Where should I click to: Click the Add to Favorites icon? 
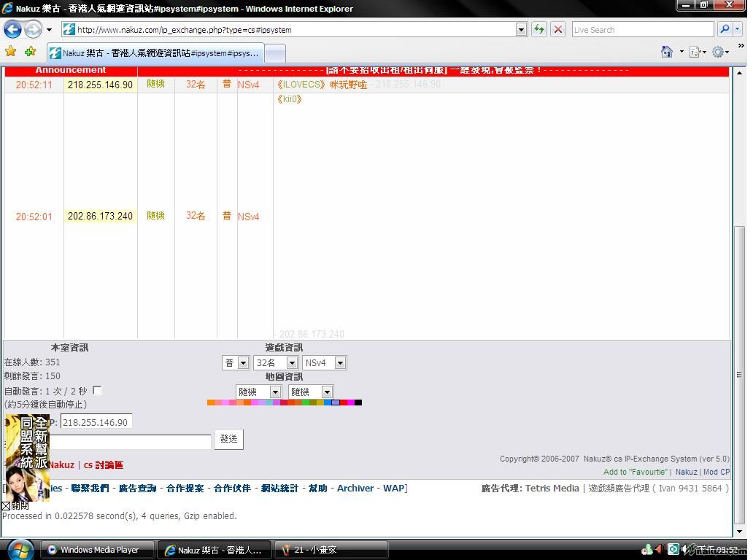[x=30, y=52]
